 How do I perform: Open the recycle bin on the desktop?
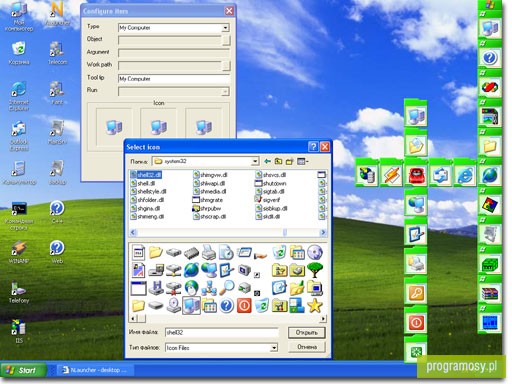coord(19,53)
